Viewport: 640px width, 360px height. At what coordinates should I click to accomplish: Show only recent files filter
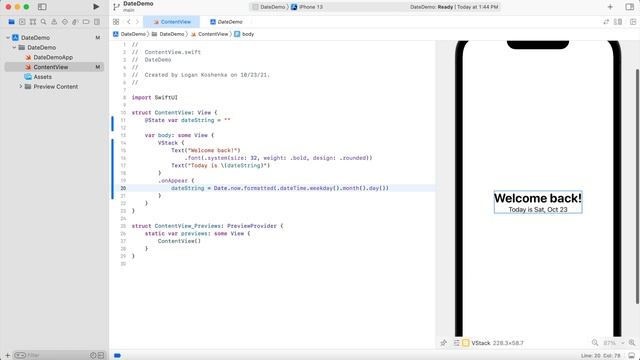(93, 356)
